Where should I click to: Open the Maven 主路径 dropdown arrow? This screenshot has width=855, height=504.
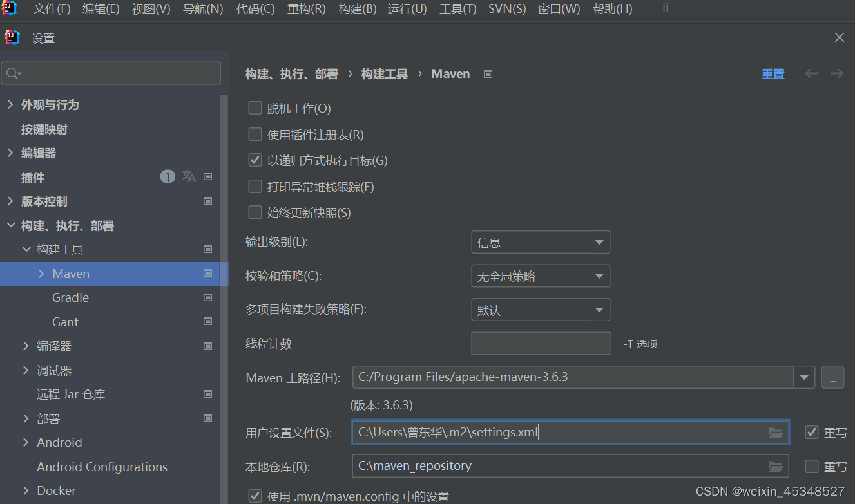coord(804,378)
